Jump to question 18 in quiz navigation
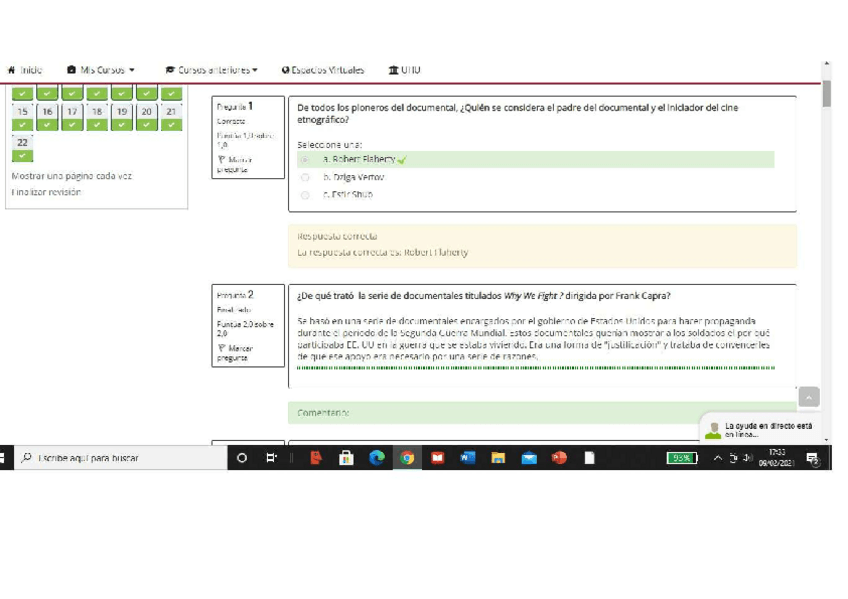848x599 pixels. coord(97,117)
